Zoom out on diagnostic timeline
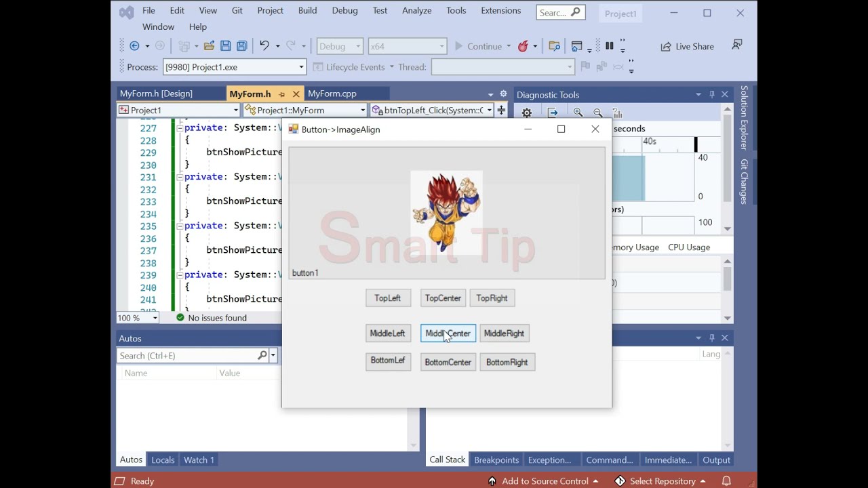 click(598, 113)
